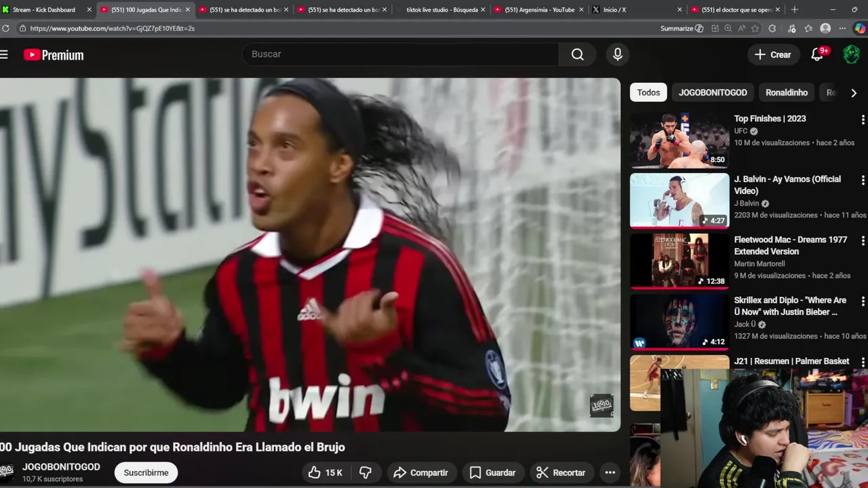Screen dimensions: 868x488
Task: Switch to tiktok live studio search tab
Action: (x=441, y=9)
